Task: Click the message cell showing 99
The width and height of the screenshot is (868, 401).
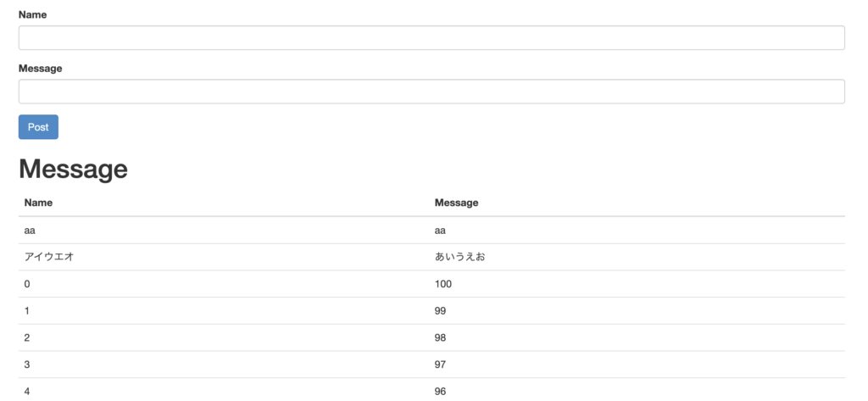Action: (x=637, y=311)
